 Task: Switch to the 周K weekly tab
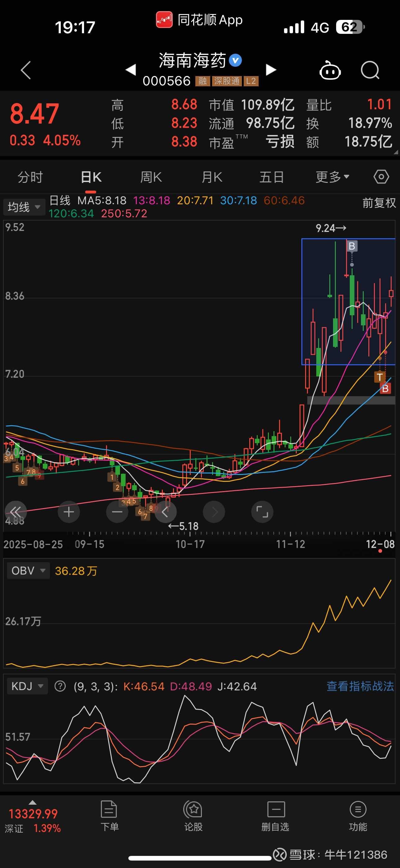click(x=151, y=177)
